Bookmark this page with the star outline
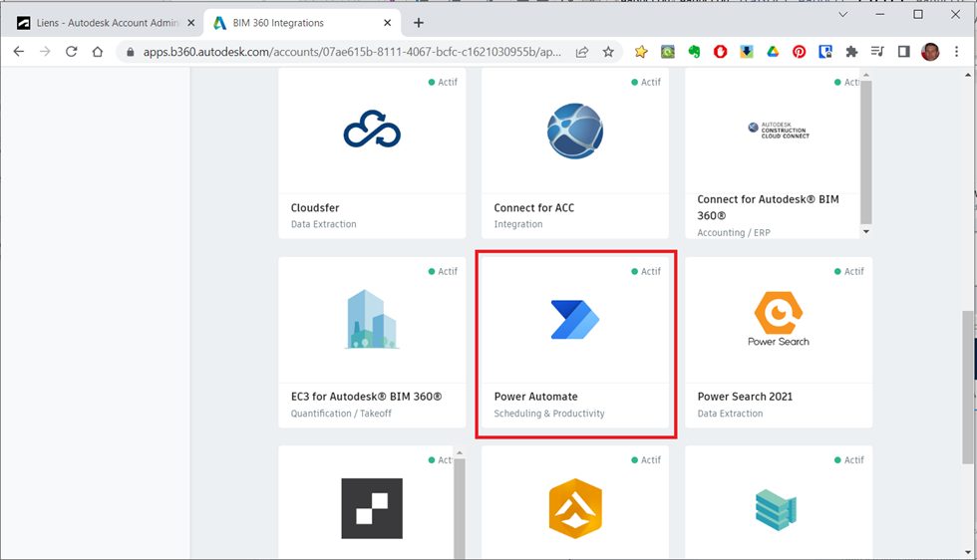 (x=608, y=53)
